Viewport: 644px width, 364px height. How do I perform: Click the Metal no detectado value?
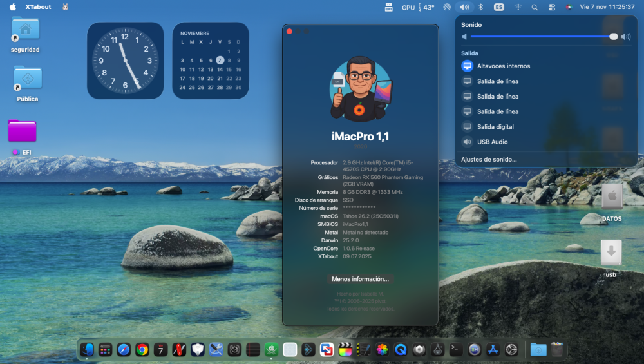pyautogui.click(x=366, y=232)
